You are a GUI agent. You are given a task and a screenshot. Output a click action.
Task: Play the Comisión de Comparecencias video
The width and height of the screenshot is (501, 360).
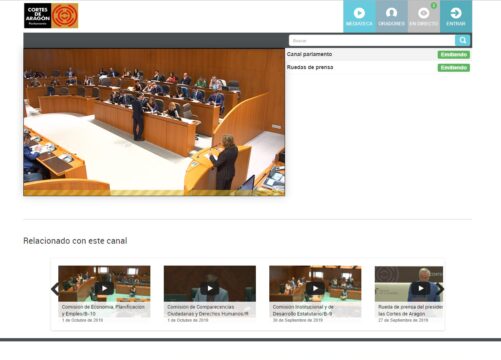pos(210,288)
